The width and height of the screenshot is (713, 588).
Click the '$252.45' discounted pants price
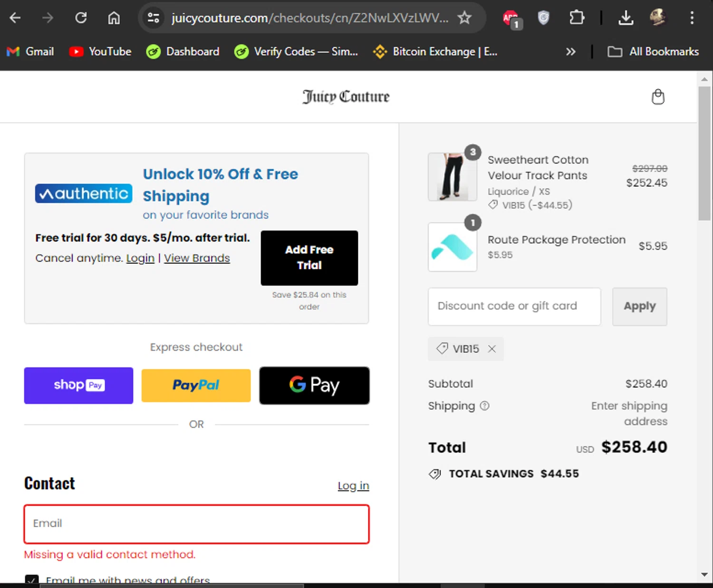click(646, 183)
